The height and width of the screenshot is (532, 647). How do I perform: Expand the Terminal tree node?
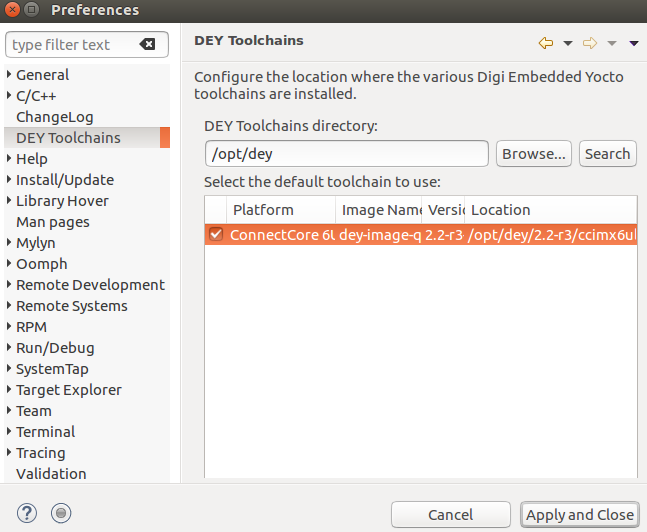9,432
